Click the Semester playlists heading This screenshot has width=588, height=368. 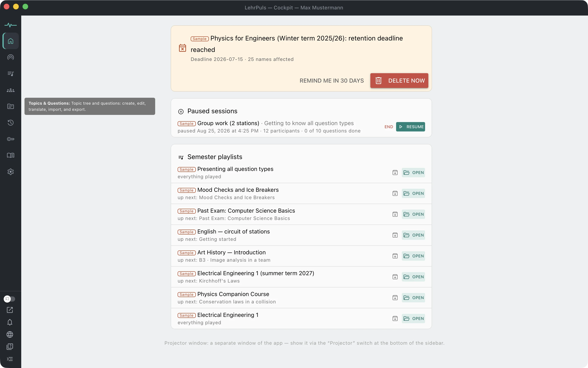click(x=215, y=157)
